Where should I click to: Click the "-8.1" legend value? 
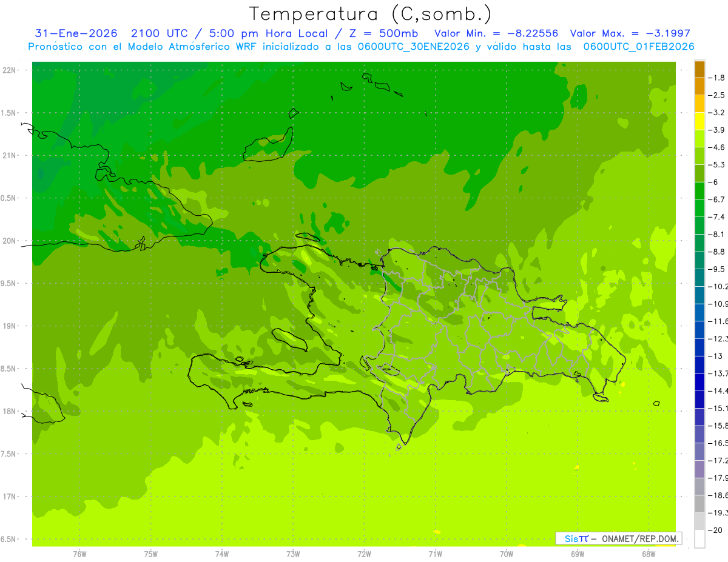pos(716,234)
